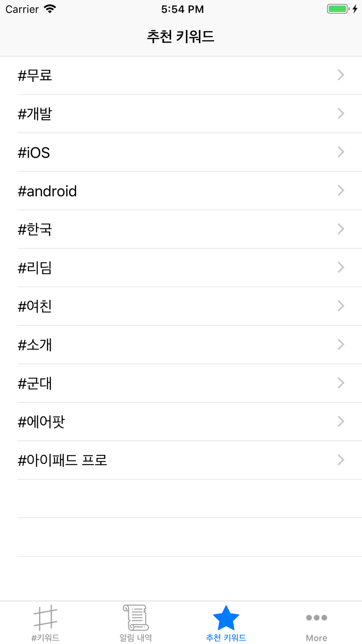Expand the #iOS row chevron
Screen dimensions: 362x644
pos(341,152)
